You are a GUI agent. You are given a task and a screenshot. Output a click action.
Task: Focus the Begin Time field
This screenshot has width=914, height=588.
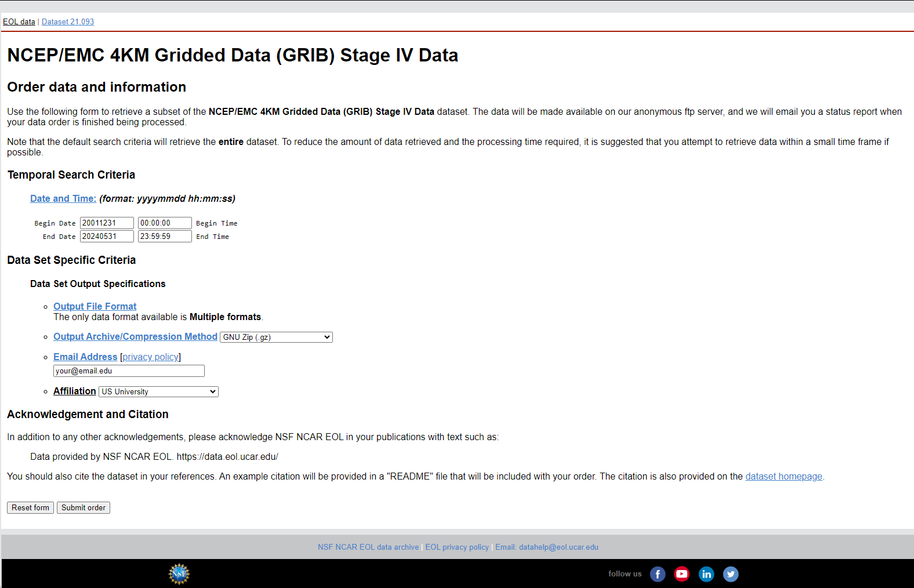coord(165,223)
